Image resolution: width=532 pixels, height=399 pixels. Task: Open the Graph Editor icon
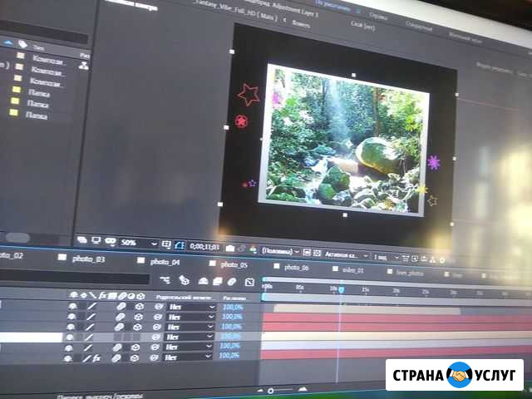tap(249, 282)
